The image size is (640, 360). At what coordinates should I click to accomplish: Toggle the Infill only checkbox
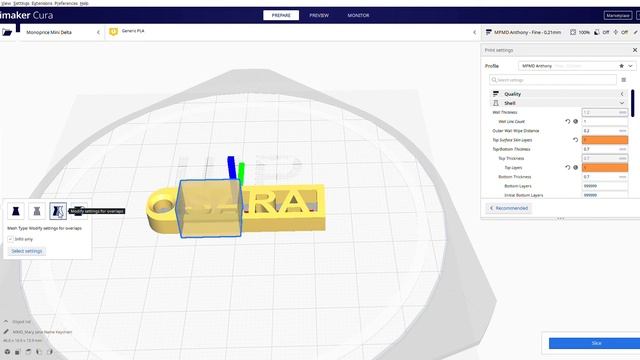click(10, 239)
